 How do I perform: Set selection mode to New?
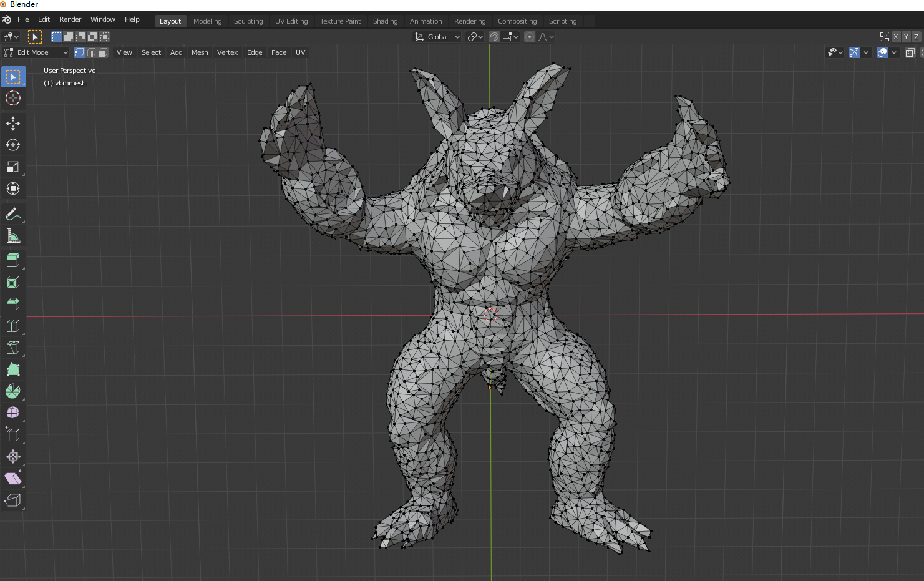(x=57, y=37)
